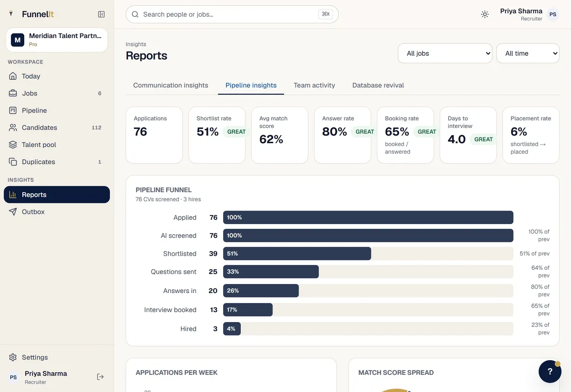
Task: Click the Jobs briefcase icon
Action: (x=13, y=93)
